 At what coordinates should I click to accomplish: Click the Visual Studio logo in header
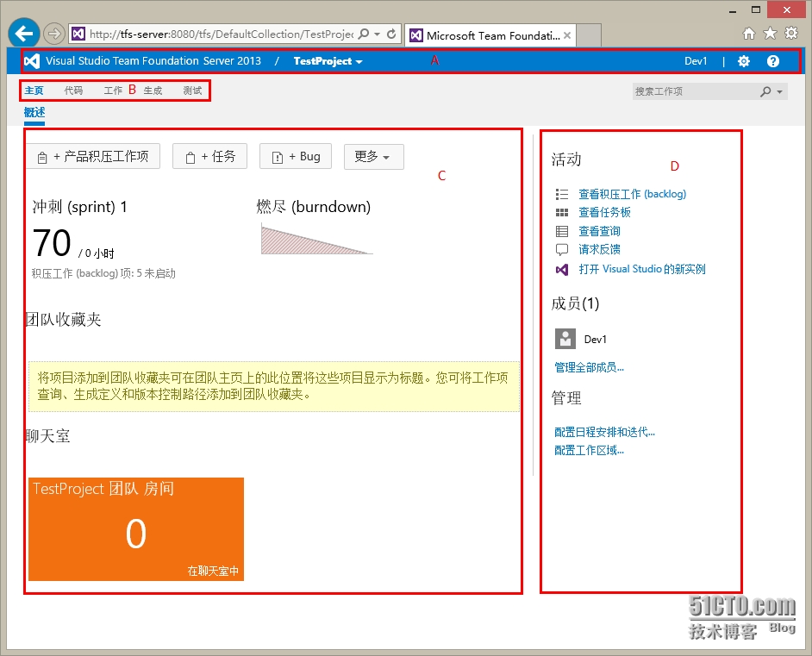32,61
